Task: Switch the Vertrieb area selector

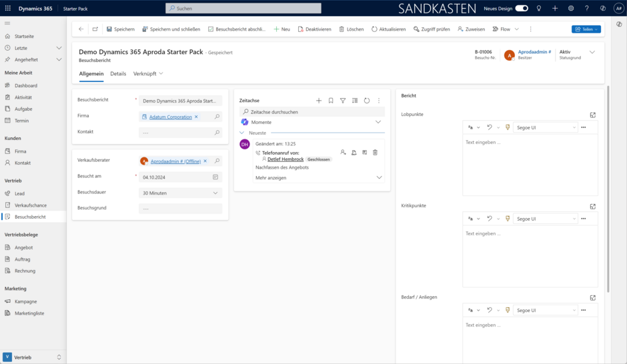Action: click(33, 357)
